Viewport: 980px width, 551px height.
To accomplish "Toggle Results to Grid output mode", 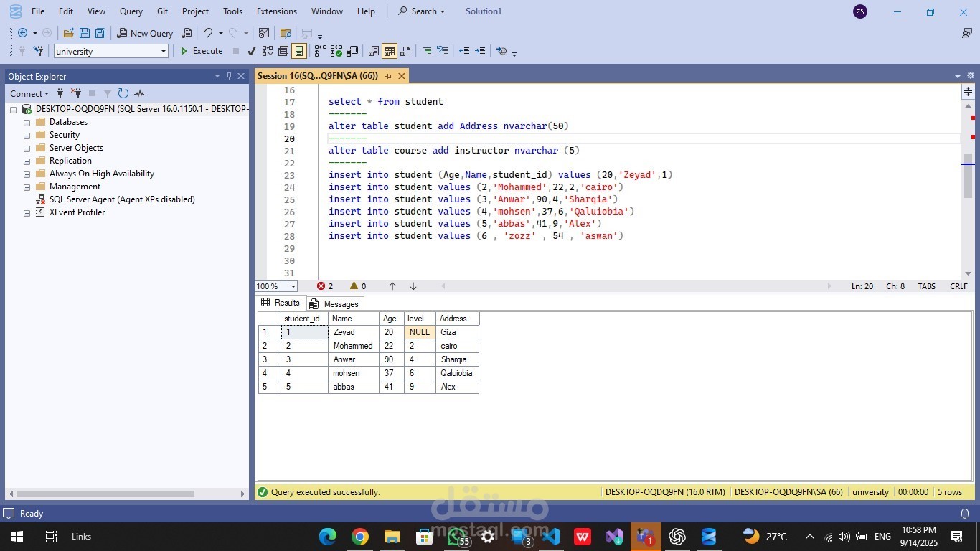I will [390, 51].
